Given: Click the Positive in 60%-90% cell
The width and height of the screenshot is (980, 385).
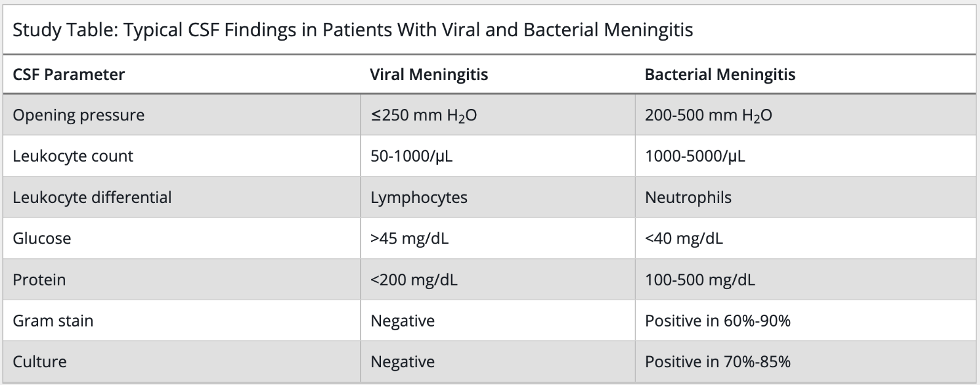Looking at the screenshot, I should tap(718, 320).
